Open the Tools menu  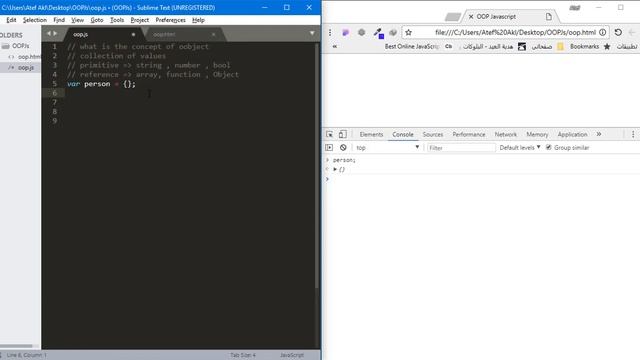[x=117, y=20]
